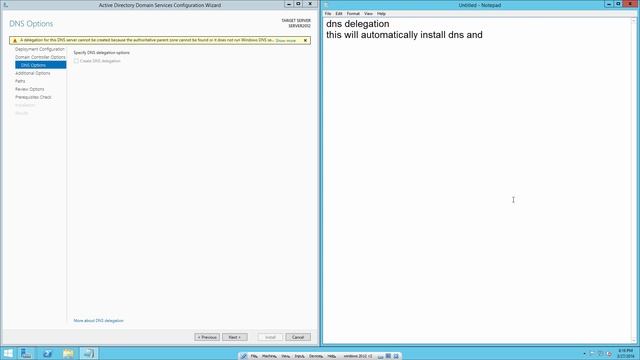Open the Help menu on the VM toolbar
Image resolution: width=640 pixels, height=360 pixels.
(x=331, y=356)
